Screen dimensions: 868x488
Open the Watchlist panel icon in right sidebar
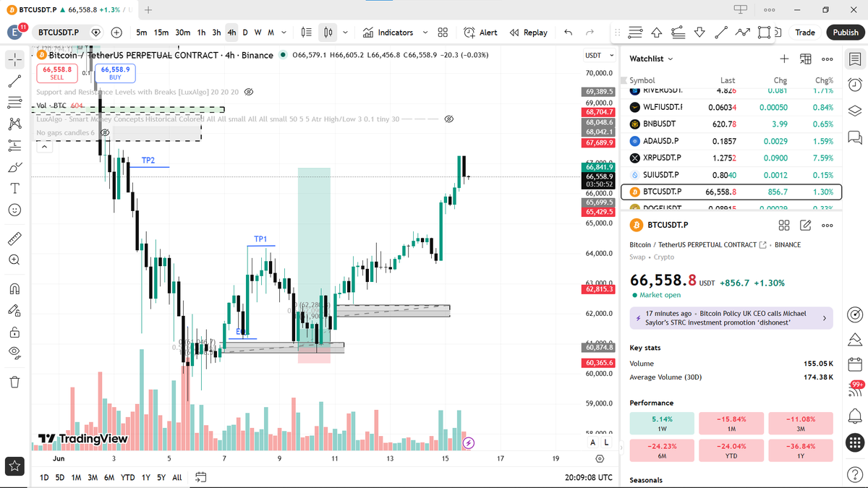pos(854,59)
